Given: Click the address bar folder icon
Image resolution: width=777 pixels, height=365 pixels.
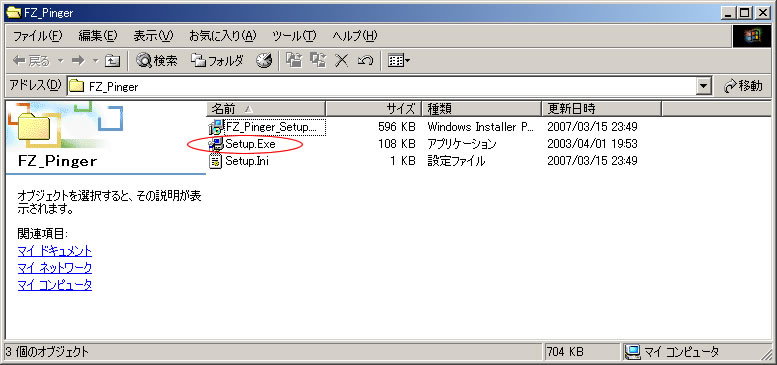Looking at the screenshot, I should pos(76,87).
